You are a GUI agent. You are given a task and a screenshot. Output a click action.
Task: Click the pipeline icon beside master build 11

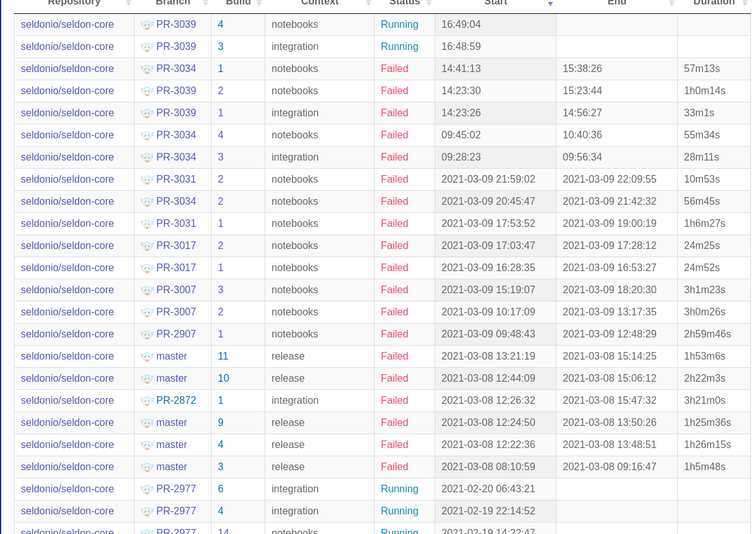pyautogui.click(x=147, y=357)
